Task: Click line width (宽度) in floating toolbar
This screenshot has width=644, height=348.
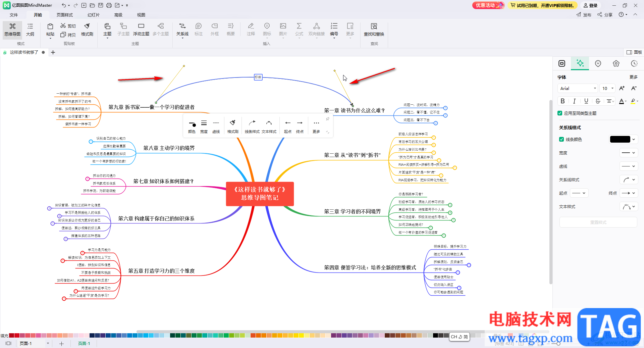Action: pyautogui.click(x=204, y=127)
